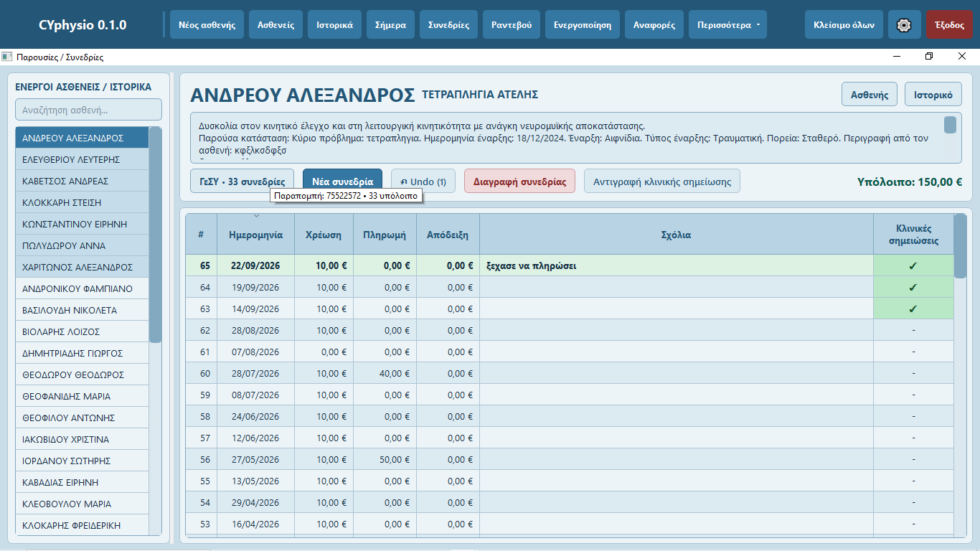This screenshot has height=551, width=980.
Task: Click the Πληρωμή column header
Action: point(385,235)
